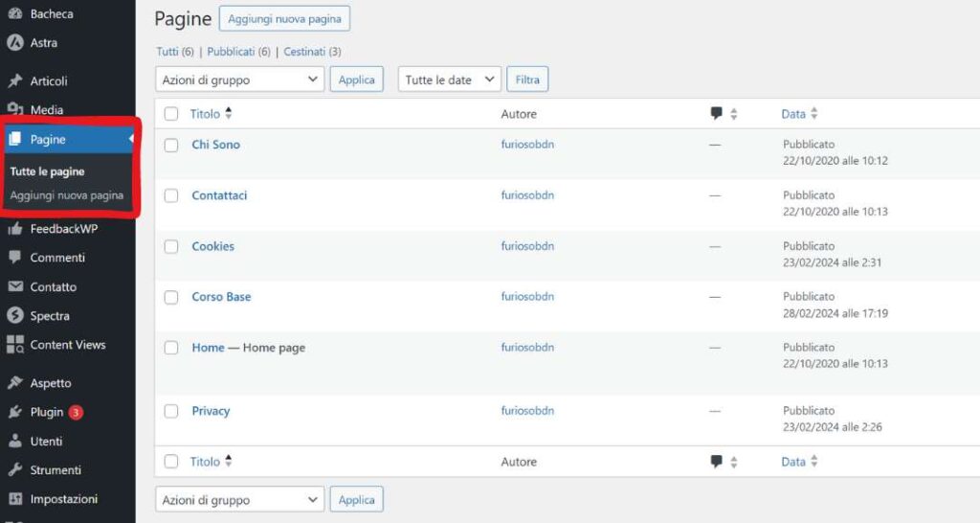Open the Chi Sono page
This screenshot has width=980, height=523.
coord(215,145)
